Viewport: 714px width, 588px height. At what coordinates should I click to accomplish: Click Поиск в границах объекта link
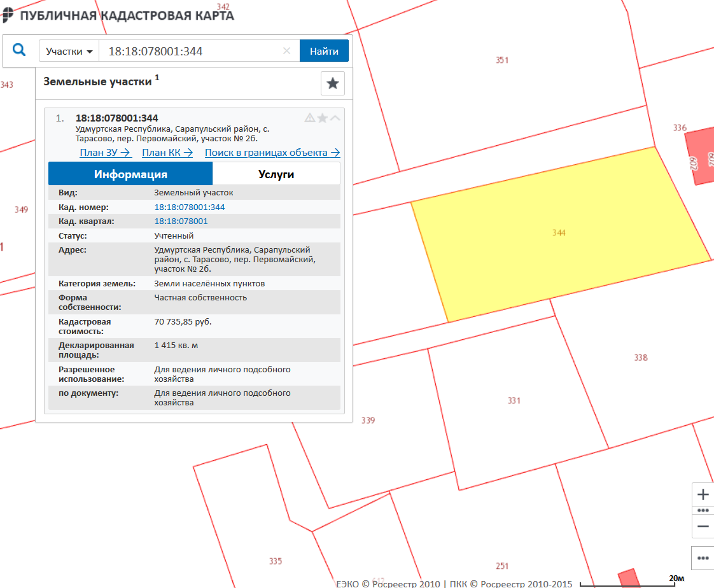point(272,153)
